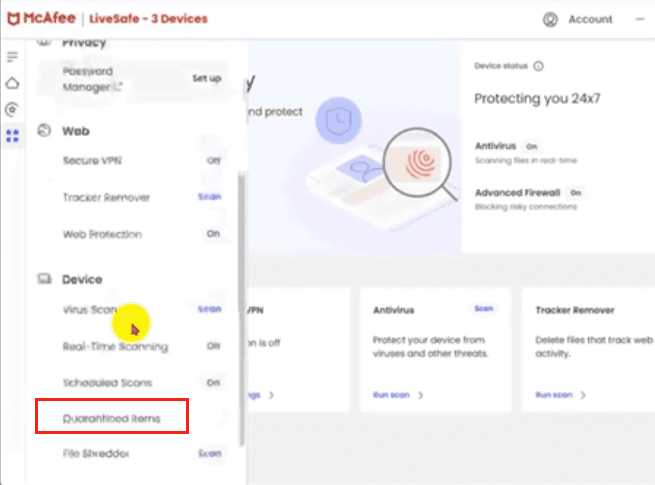Click the blue shield clock illustration
This screenshot has width=655, height=485.
[338, 120]
